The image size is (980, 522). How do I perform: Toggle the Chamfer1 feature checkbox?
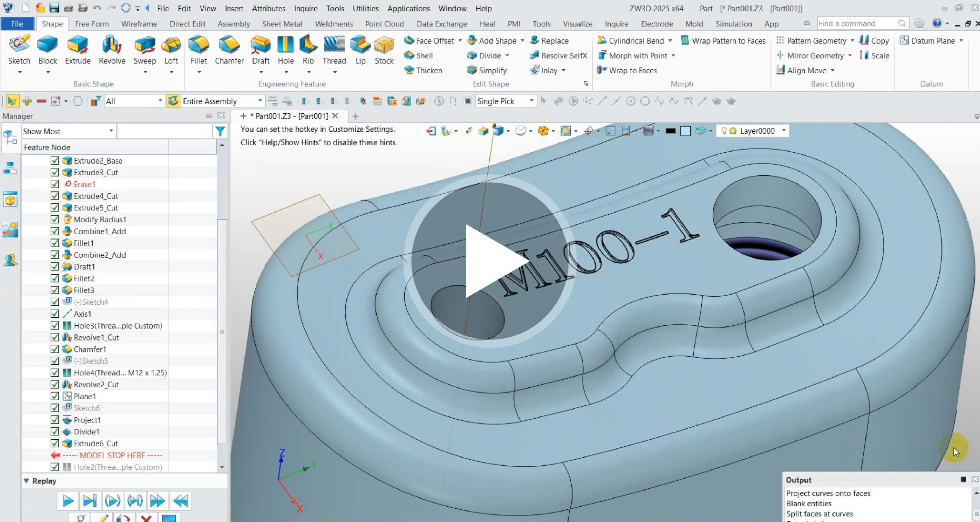click(55, 349)
